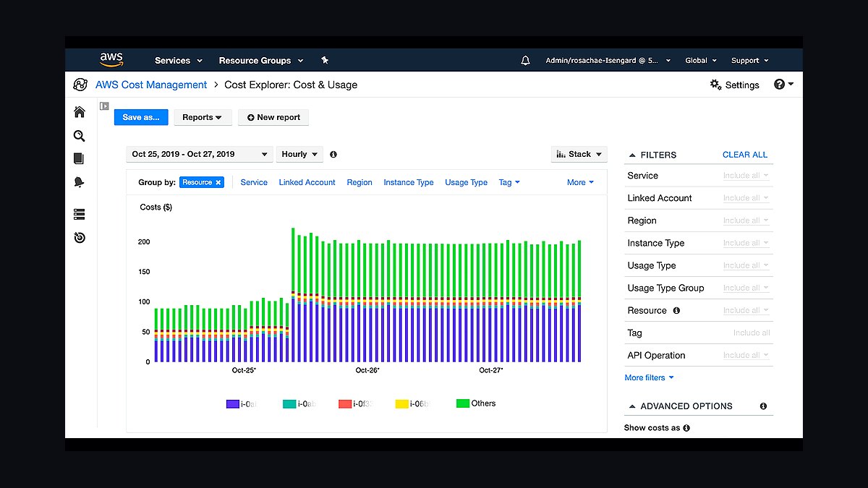Click the Costs ($) axis title

click(156, 207)
